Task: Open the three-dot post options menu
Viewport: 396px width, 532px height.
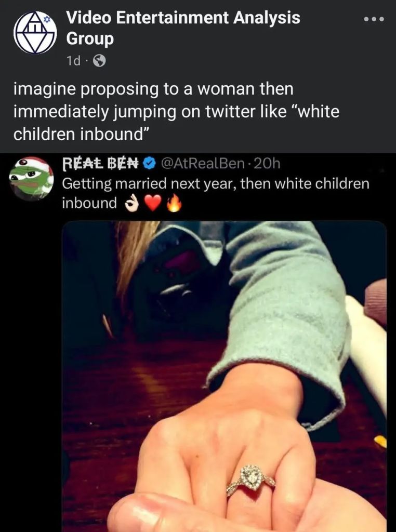Action: pos(374,19)
